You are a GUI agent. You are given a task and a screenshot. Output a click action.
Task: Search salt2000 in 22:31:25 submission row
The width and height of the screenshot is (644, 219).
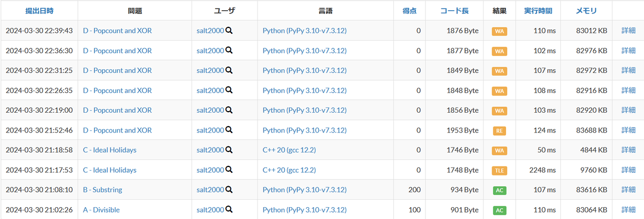[229, 70]
